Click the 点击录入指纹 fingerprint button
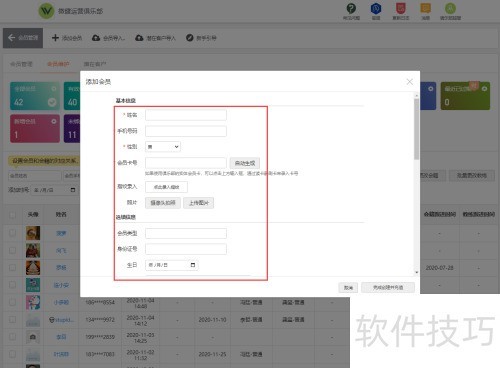The width and height of the screenshot is (500, 368). 166,187
